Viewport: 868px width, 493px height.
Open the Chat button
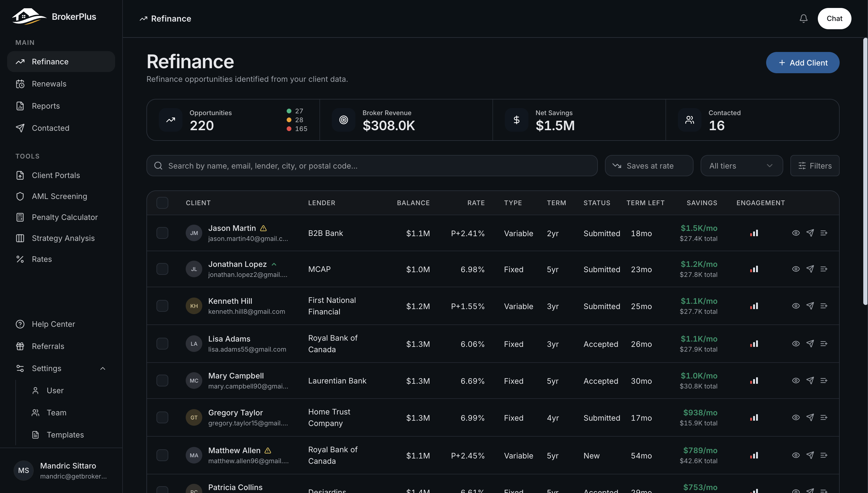834,19
